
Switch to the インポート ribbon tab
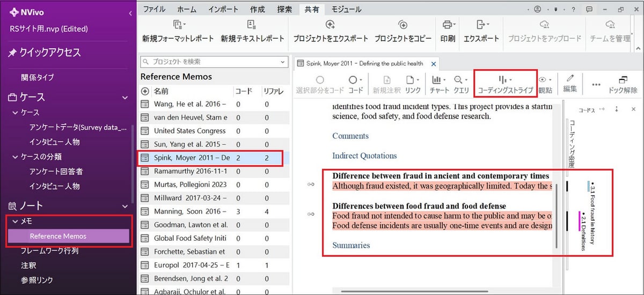tap(223, 9)
